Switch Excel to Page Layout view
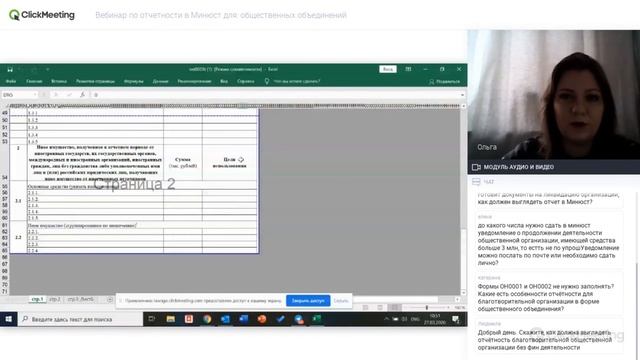Screen dimensions: 640x360 coord(380,307)
